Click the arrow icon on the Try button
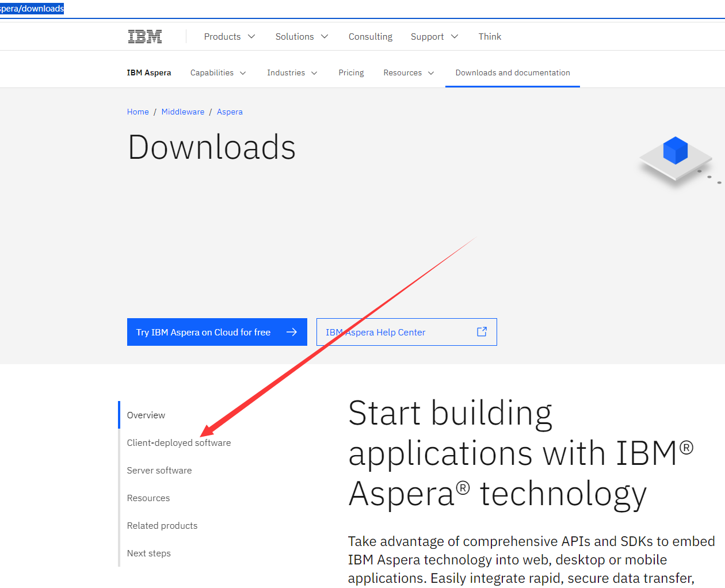The image size is (725, 588). (x=292, y=332)
